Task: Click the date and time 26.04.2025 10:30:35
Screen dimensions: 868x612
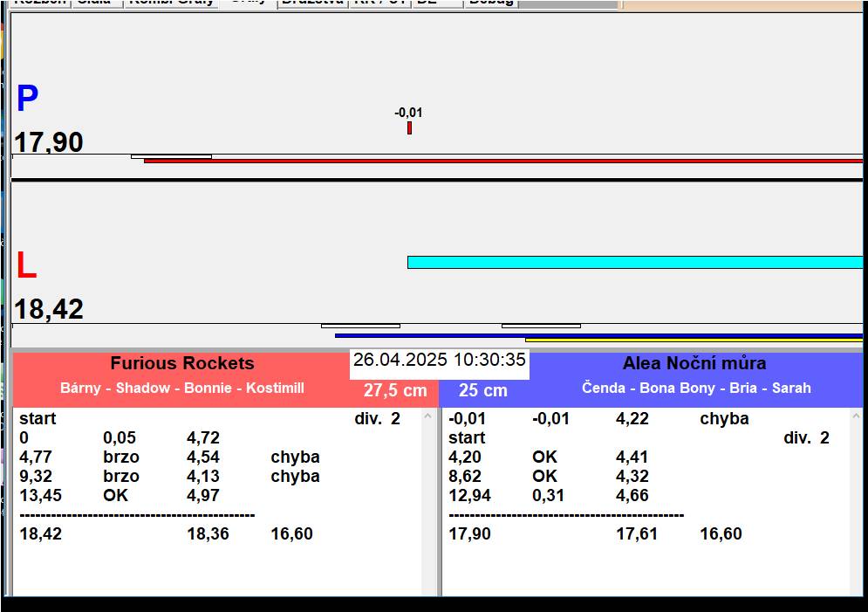Action: (x=440, y=360)
